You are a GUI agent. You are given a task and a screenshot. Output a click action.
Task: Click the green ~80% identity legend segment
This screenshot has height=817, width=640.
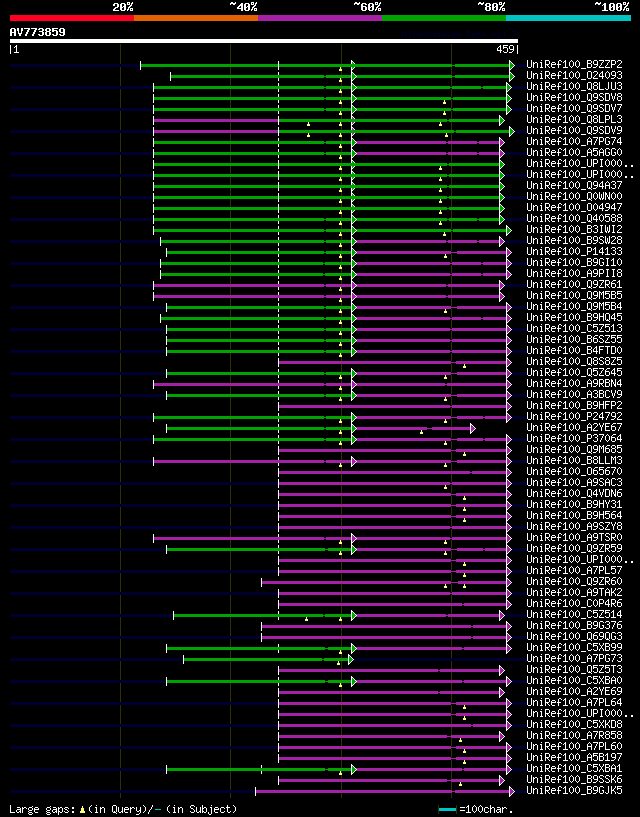[444, 18]
